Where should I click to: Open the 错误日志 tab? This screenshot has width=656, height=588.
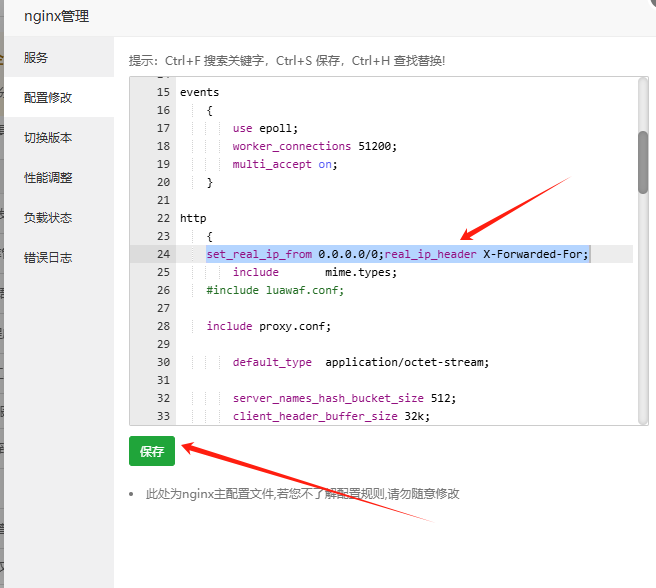coord(59,257)
